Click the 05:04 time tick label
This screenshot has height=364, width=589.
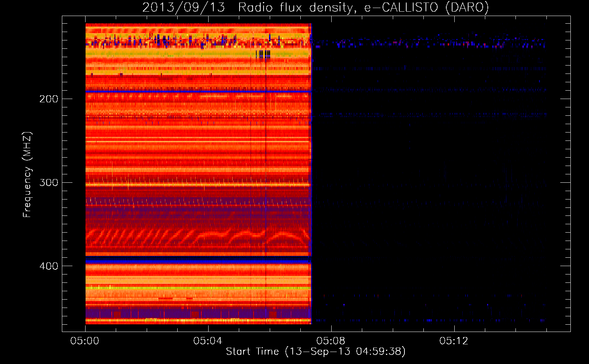click(x=208, y=341)
